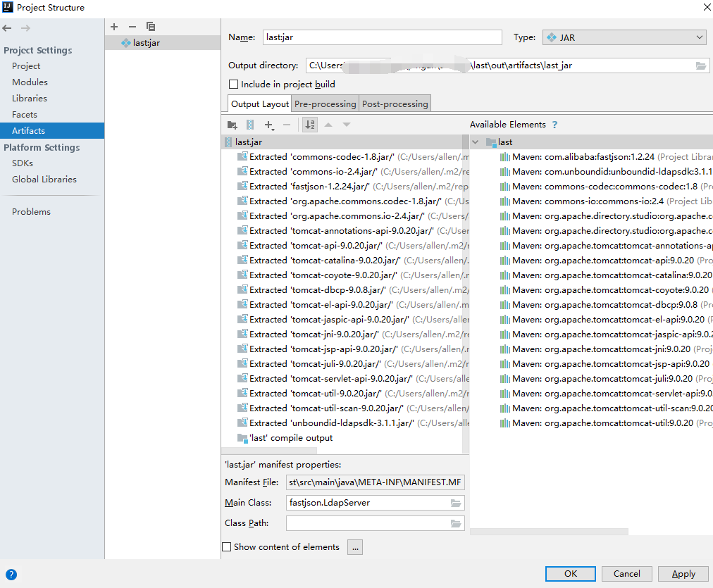Switch to the Pre-processing tab
This screenshot has width=713, height=588.
(325, 103)
